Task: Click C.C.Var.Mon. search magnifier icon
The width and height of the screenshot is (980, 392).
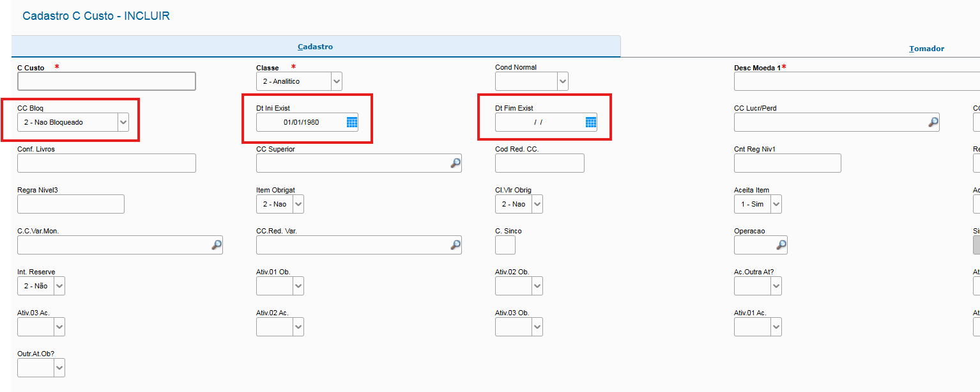Action: [x=217, y=245]
